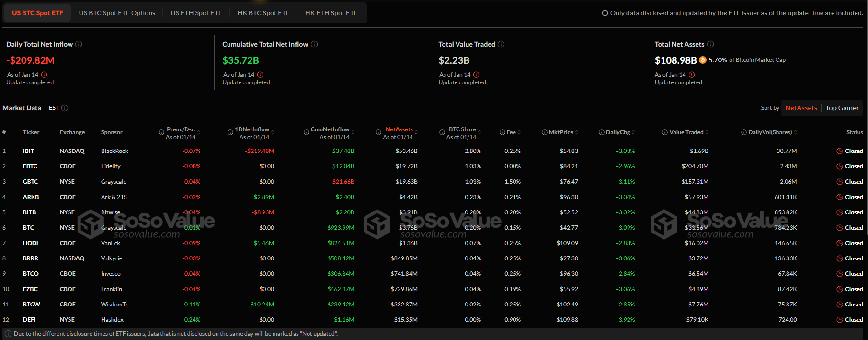Click the Closed status clock icon for IBIT
This screenshot has width=868, height=340.
839,151
